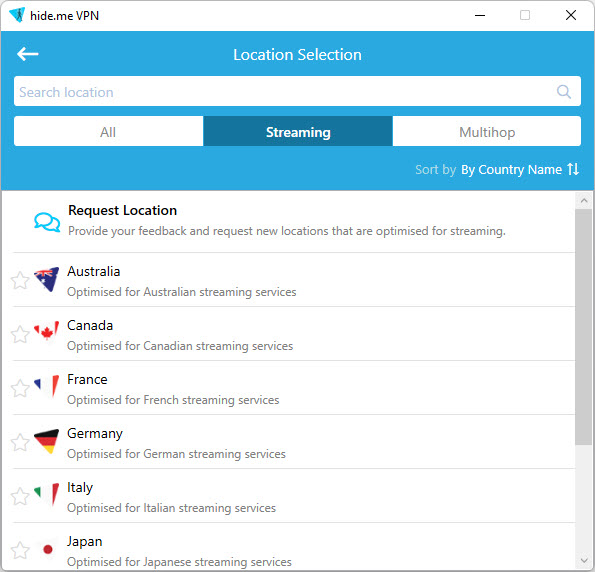
Task: Switch to the All tab
Action: point(109,131)
